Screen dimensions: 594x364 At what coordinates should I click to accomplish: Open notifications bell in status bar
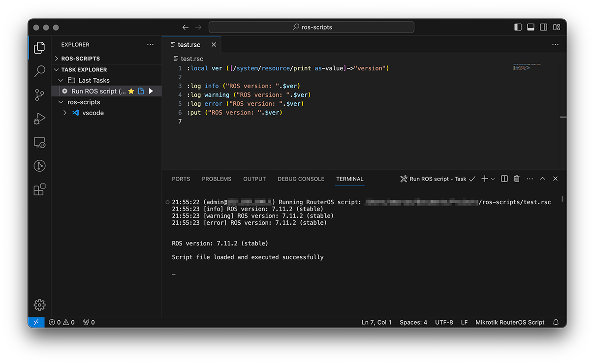(x=556, y=322)
